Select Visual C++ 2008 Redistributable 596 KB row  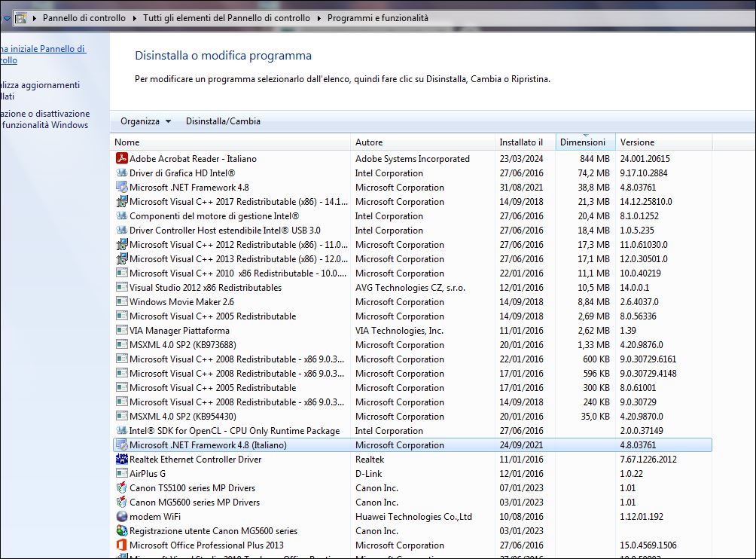(412, 374)
